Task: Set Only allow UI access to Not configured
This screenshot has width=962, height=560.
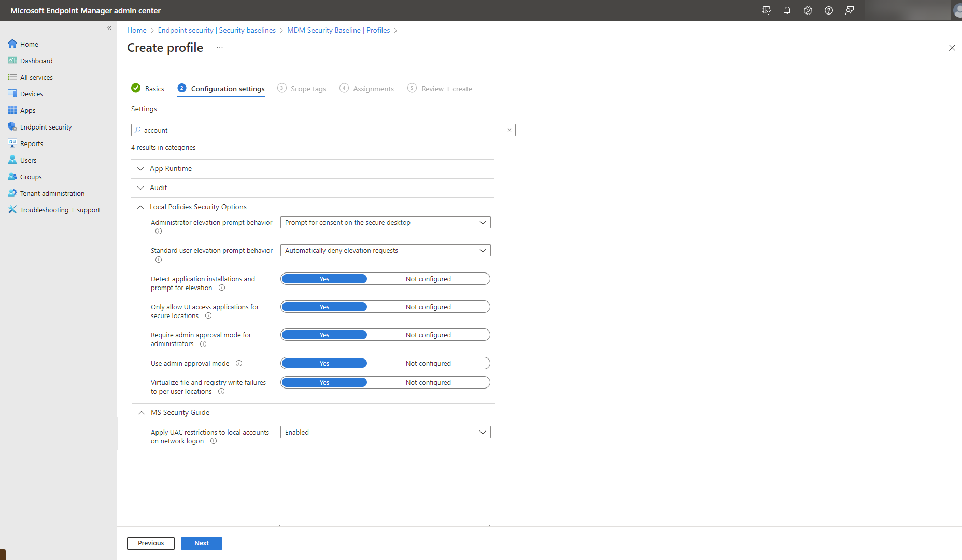Action: [428, 307]
